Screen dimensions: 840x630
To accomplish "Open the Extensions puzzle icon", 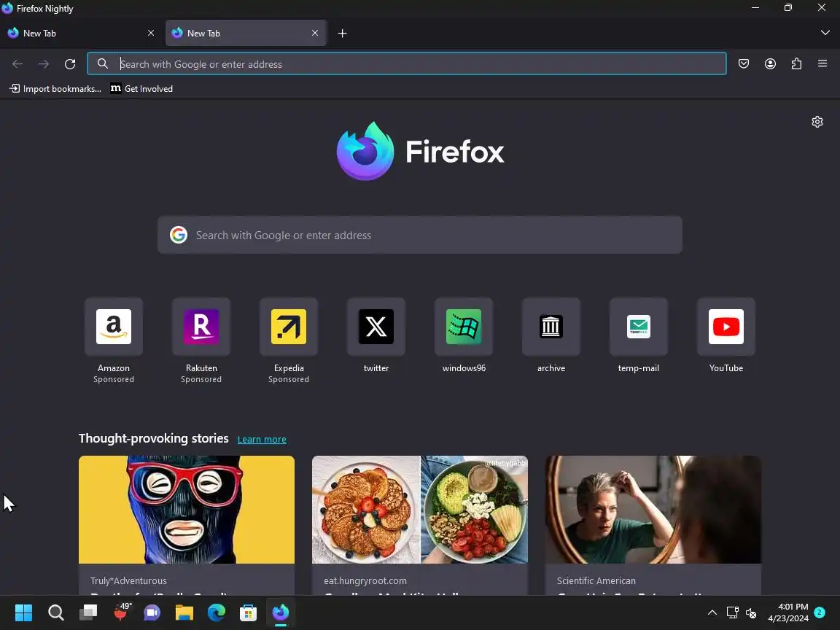I will pyautogui.click(x=796, y=63).
